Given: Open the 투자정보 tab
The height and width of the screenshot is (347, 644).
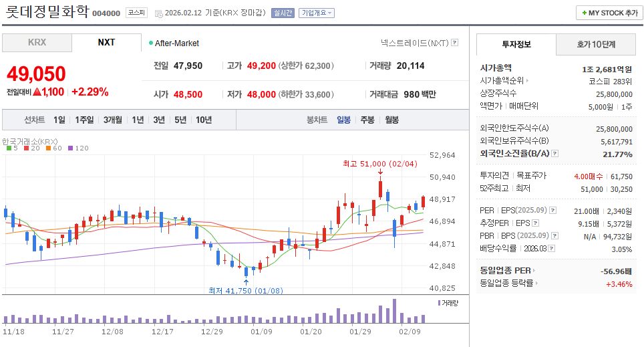Looking at the screenshot, I should pyautogui.click(x=516, y=44).
